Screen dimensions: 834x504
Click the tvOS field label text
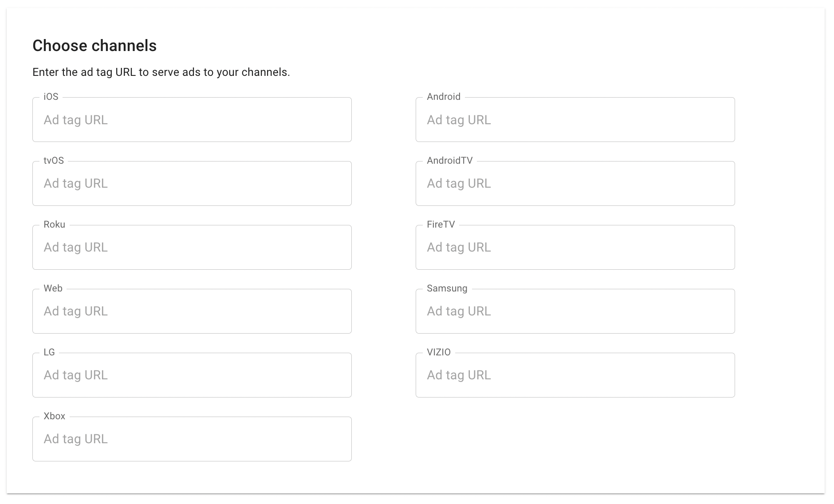[x=54, y=161]
